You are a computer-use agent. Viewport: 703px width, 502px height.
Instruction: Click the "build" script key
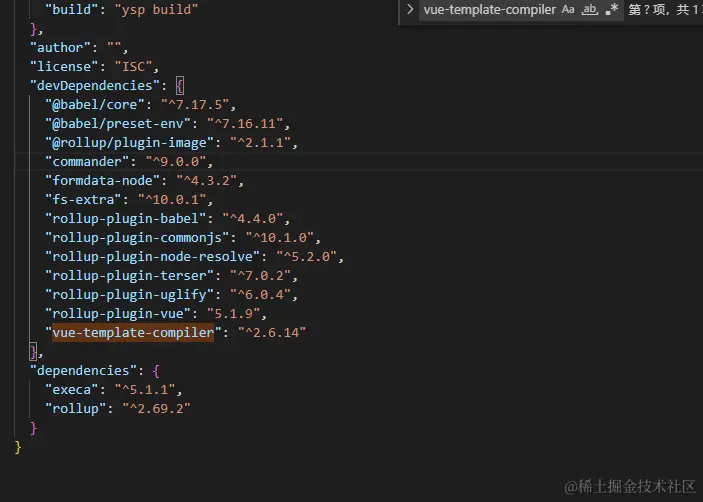72,9
